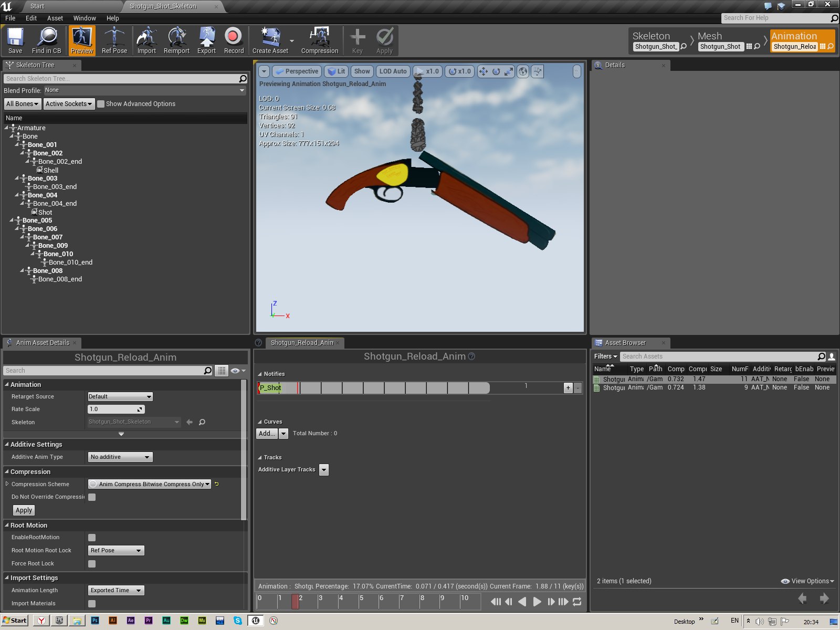Toggle the Lit view mode button
The image size is (840, 630).
point(337,71)
